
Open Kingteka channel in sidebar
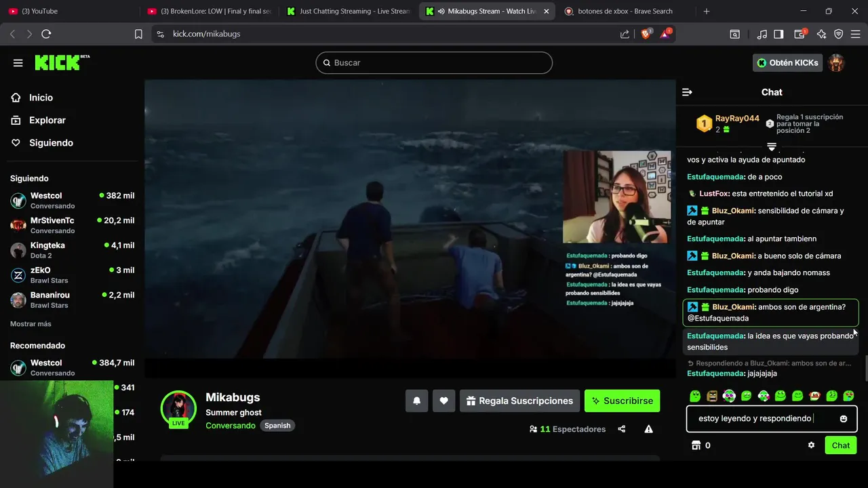72,250
